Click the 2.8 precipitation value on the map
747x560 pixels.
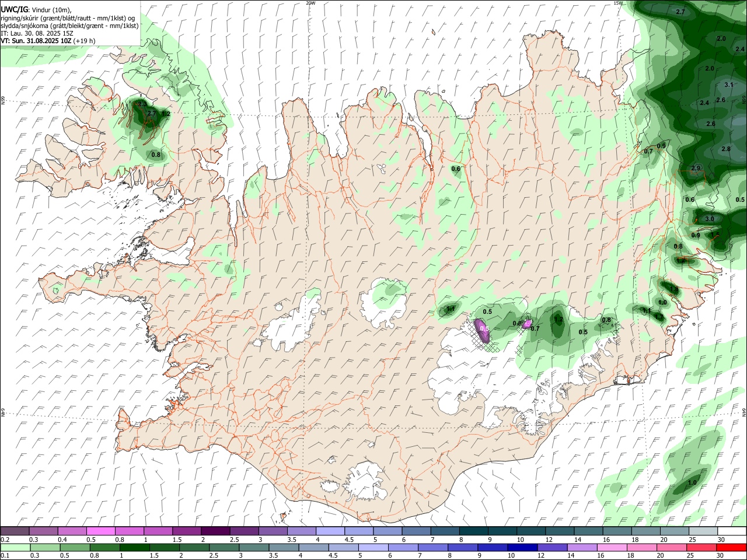(726, 149)
